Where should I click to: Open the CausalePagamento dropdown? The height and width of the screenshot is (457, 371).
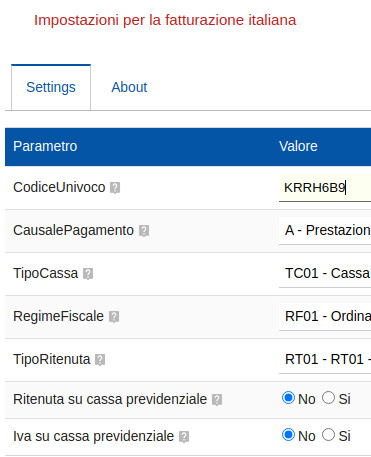(325, 230)
